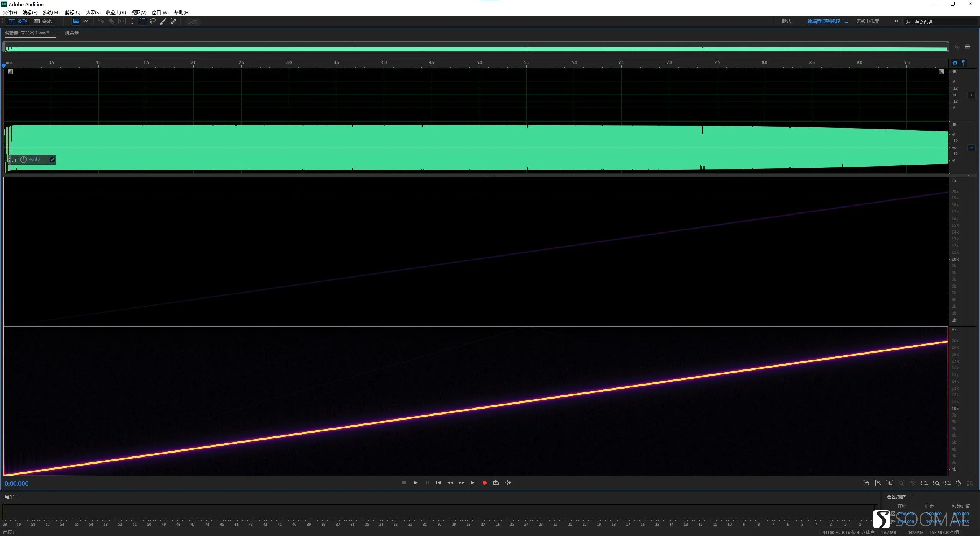The width and height of the screenshot is (980, 536).
Task: Zoom to selection icon
Action: tap(947, 483)
